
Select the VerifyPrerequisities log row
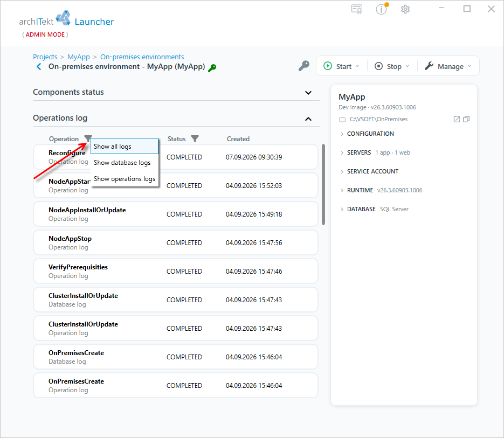click(176, 272)
